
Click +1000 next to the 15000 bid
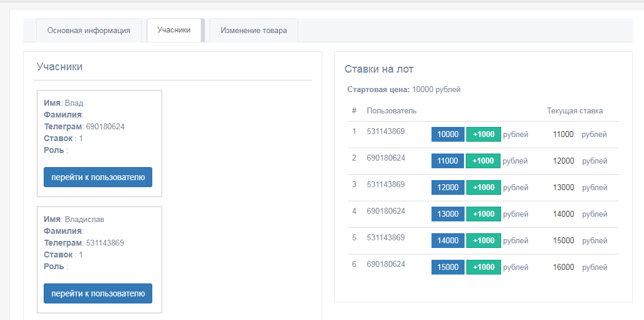(483, 267)
